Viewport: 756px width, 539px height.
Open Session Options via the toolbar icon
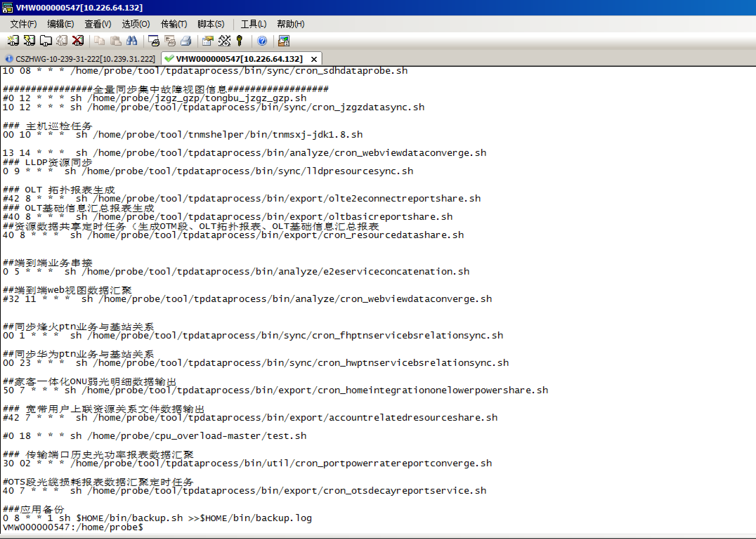[x=208, y=41]
